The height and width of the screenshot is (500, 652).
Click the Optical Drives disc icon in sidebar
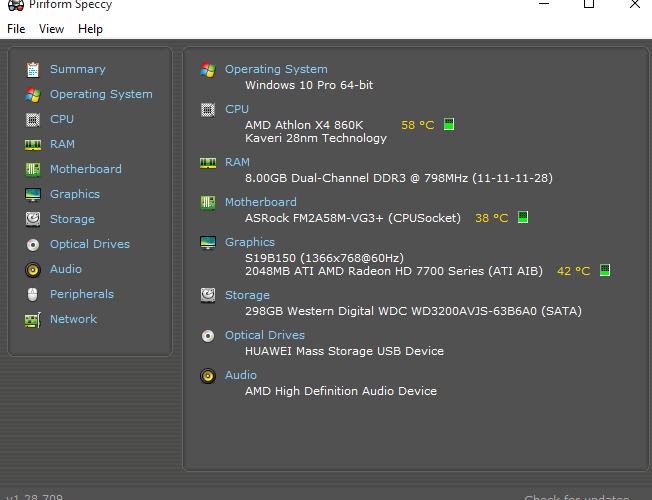pos(33,245)
